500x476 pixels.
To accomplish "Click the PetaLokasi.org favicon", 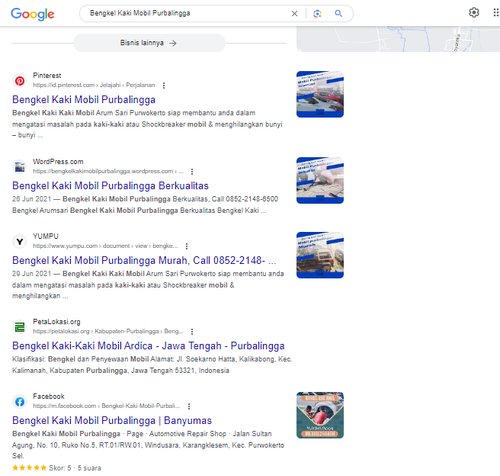I will point(20,327).
